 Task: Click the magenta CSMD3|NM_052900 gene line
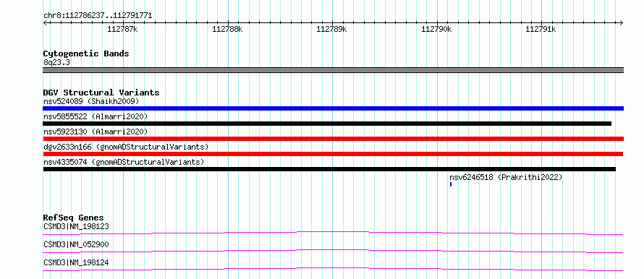pos(333,251)
